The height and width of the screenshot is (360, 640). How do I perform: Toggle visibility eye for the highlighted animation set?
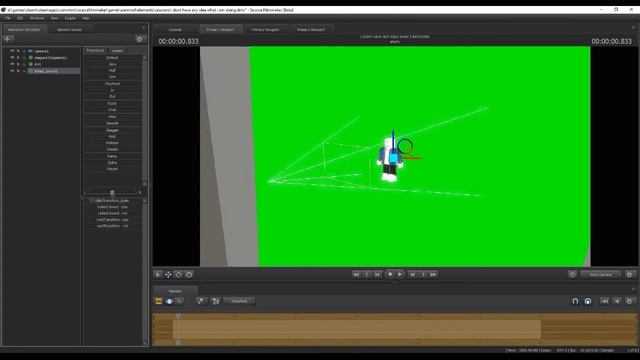12,71
